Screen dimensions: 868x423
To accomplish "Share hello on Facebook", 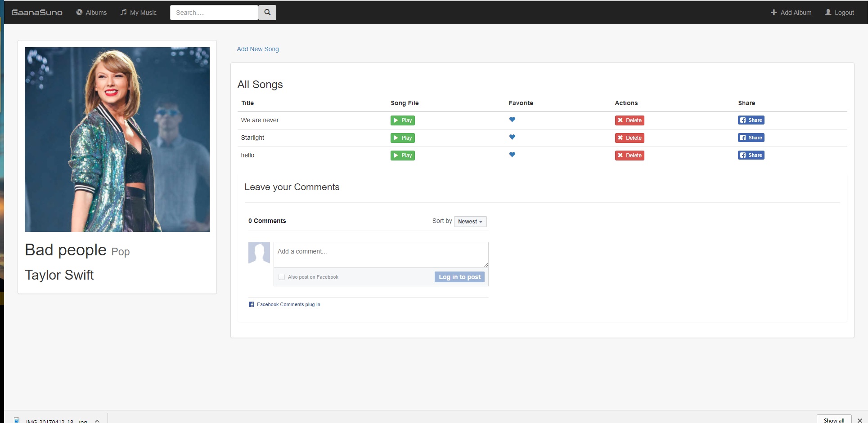I will pyautogui.click(x=751, y=155).
